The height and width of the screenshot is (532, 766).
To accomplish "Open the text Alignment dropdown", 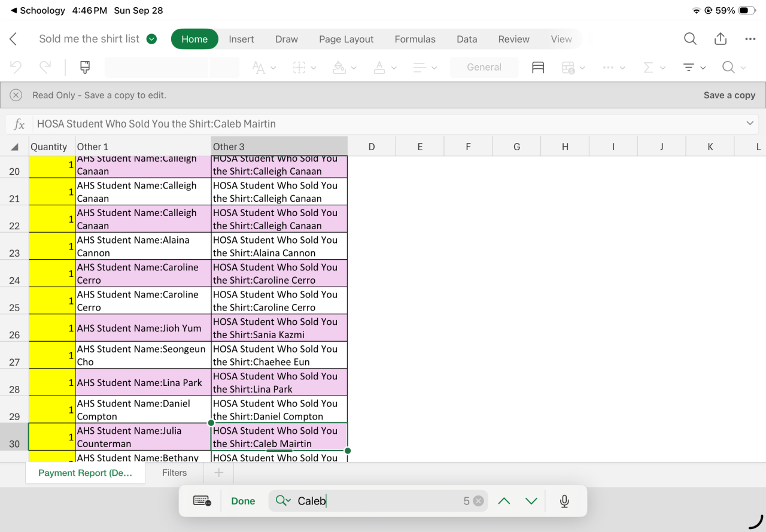I will tap(425, 68).
